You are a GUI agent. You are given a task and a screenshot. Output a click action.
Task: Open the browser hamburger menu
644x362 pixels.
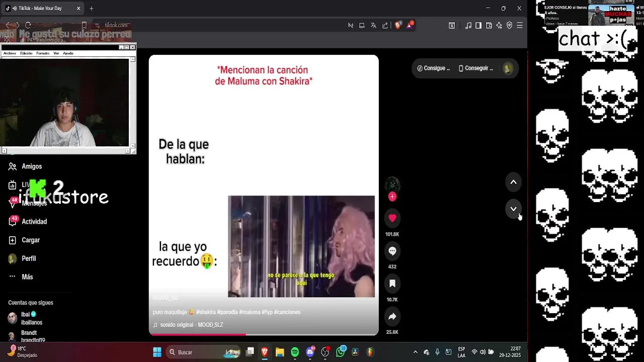coord(520,26)
